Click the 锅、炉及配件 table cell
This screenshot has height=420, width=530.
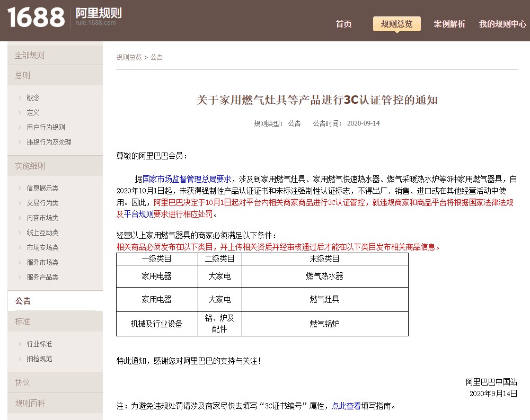coord(220,324)
